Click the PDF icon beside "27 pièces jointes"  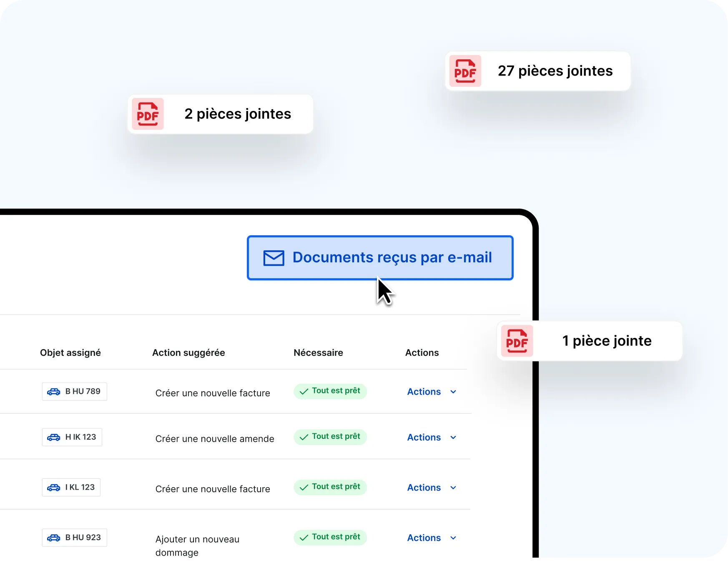click(465, 71)
